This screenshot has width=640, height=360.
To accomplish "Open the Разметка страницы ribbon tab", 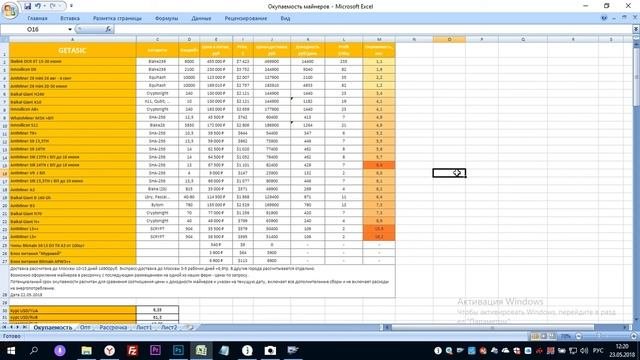I will pyautogui.click(x=117, y=18).
